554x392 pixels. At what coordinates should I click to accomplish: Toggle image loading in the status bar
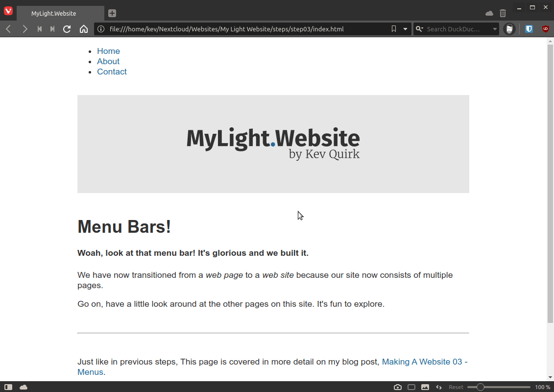pyautogui.click(x=425, y=387)
